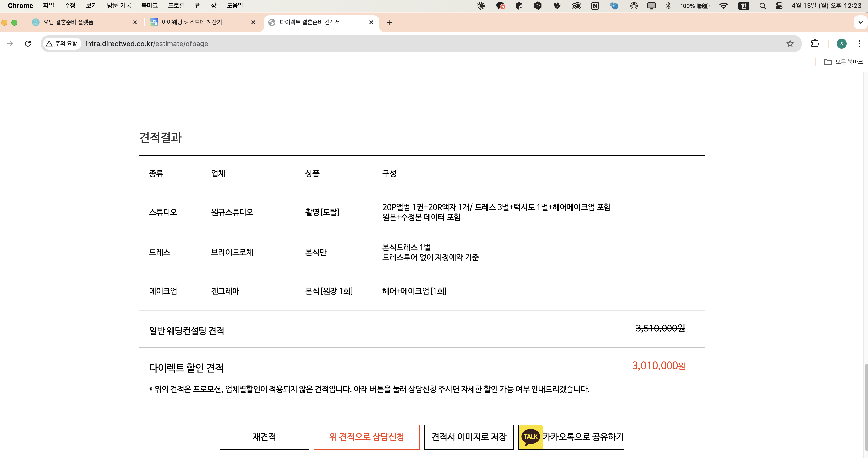
Task: Click the 재견적 button
Action: pyautogui.click(x=264, y=437)
